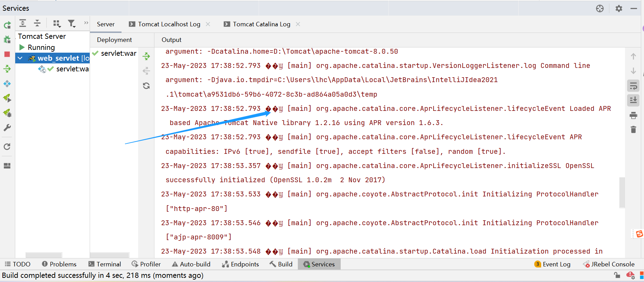This screenshot has height=282, width=644.
Task: Toggle scroll to end of output
Action: pos(633,100)
